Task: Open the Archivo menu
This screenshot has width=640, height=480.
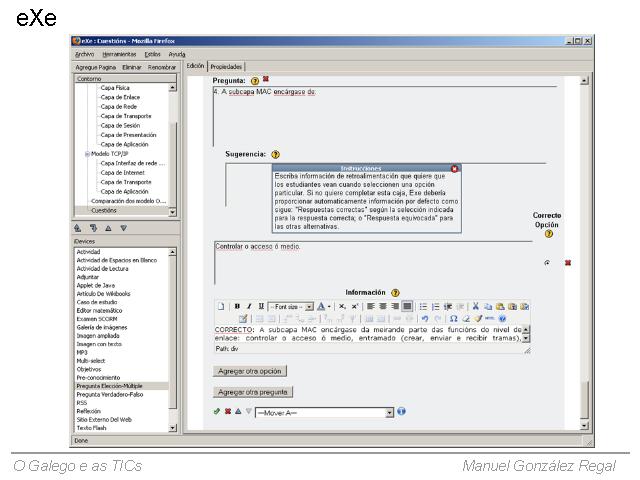Action: click(84, 53)
